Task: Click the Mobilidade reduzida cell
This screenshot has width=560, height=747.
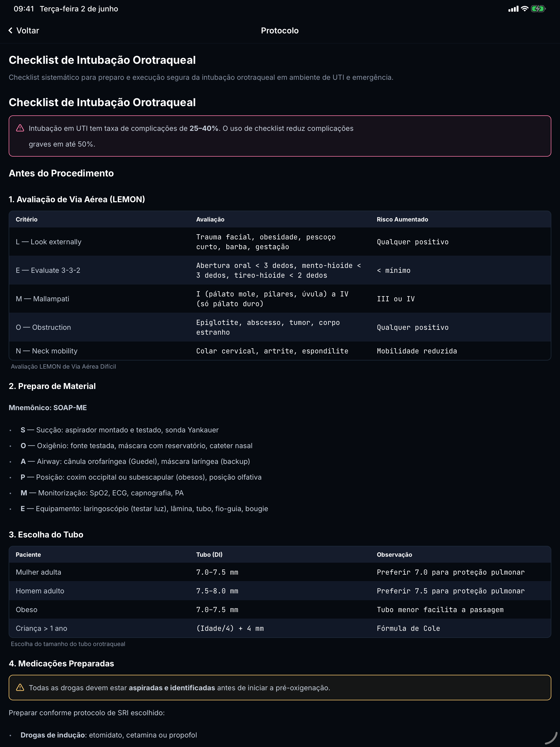Action: (417, 351)
